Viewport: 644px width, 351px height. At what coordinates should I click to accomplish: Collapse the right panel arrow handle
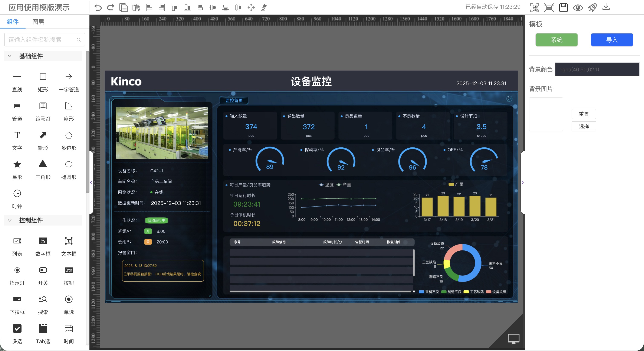tap(522, 183)
